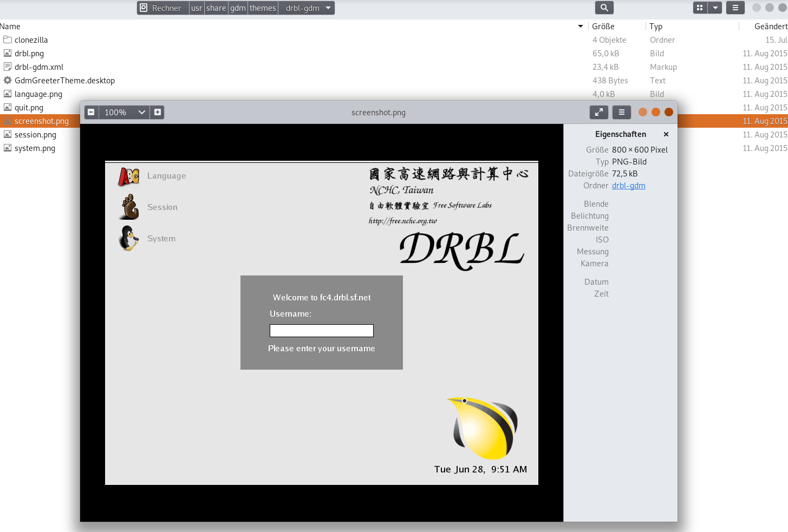The height and width of the screenshot is (532, 788).
Task: Click the search icon in the file manager
Action: (x=604, y=8)
